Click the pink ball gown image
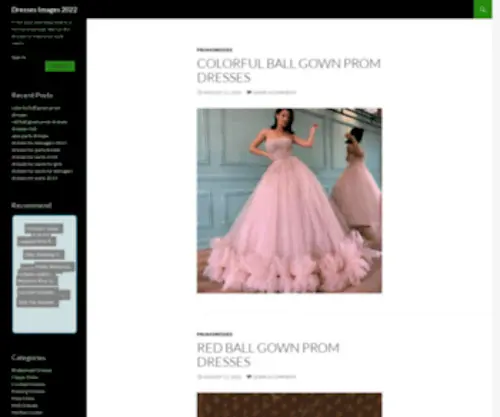Screen dimensions: 500x417 (289, 200)
